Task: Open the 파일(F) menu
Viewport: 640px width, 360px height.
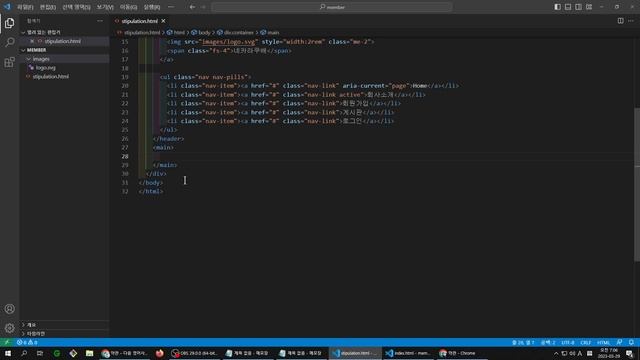Action: [x=25, y=7]
